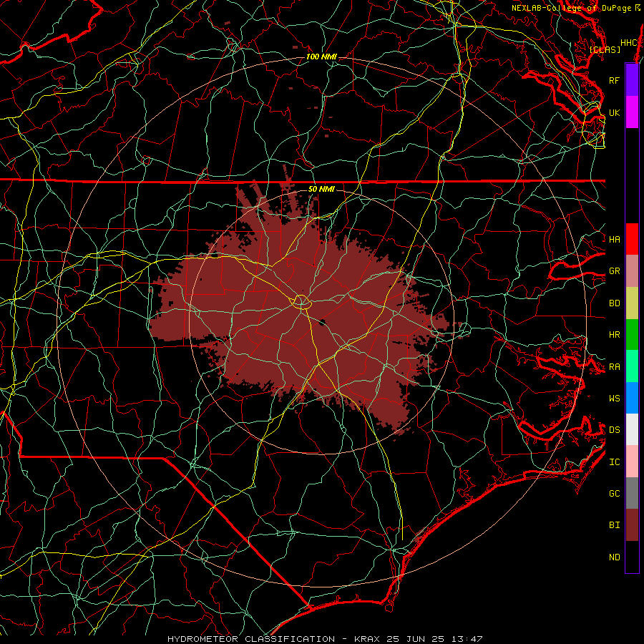Click the RF purple legend color swatch
Screen dimensions: 644x644
632,80
